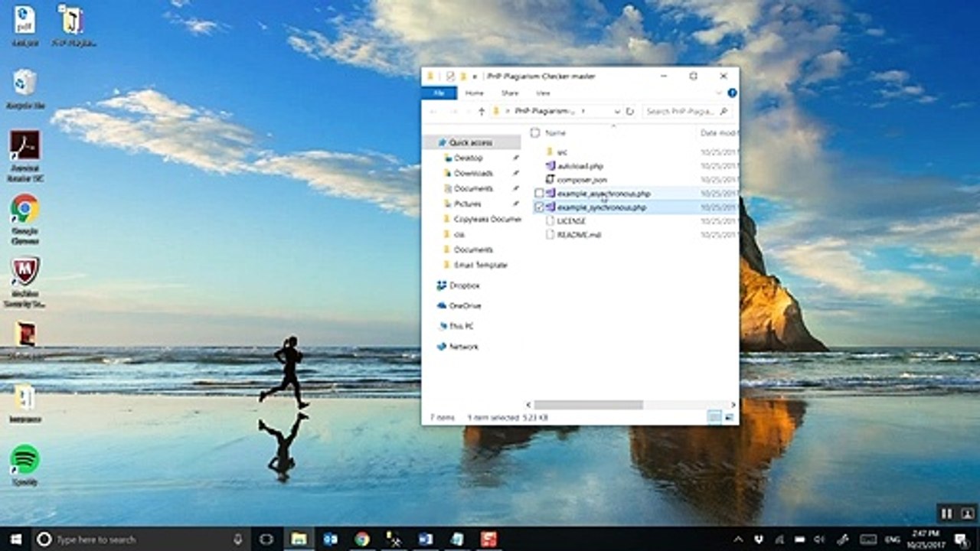This screenshot has width=980, height=551.
Task: Click Type here to search taskbar box
Action: coord(142,540)
